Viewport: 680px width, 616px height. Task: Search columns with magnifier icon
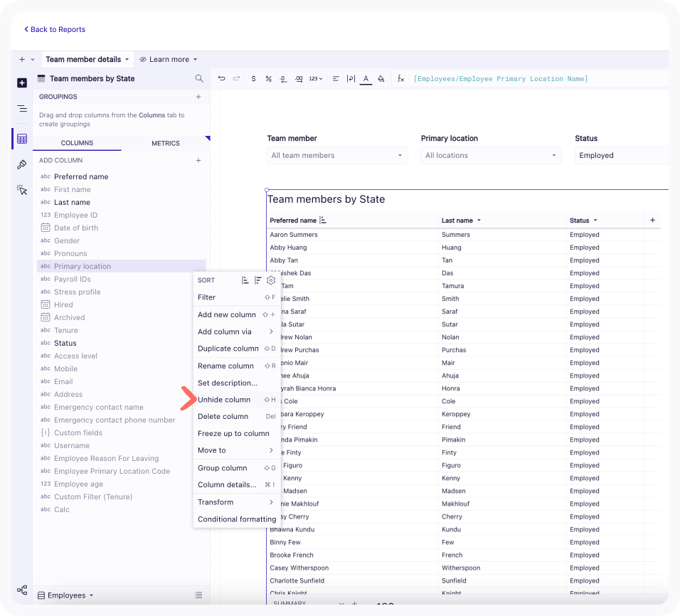tap(199, 78)
